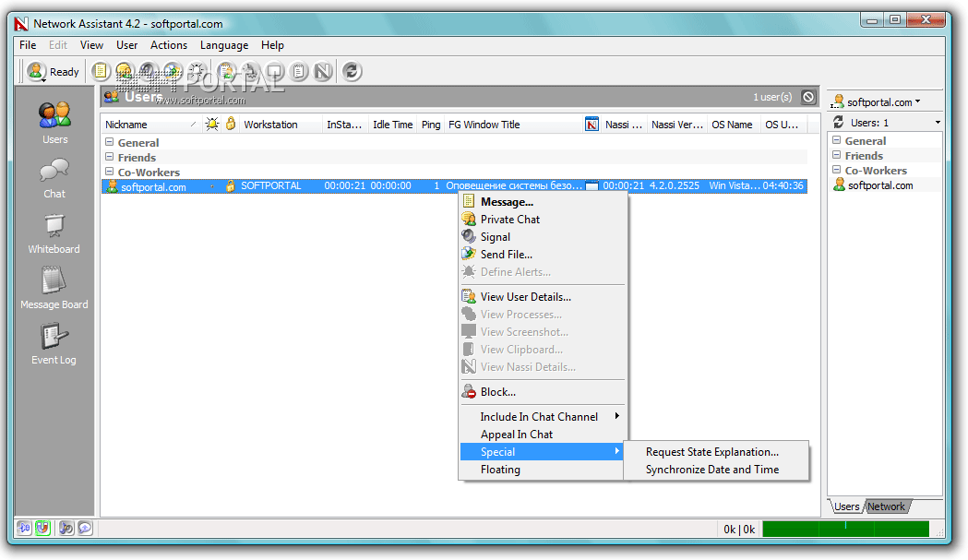
Task: Open the Chat section in the sidebar
Action: [54, 178]
